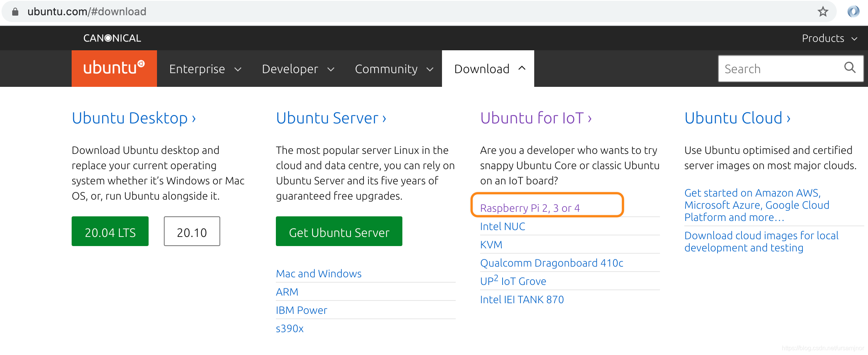Image resolution: width=868 pixels, height=355 pixels.
Task: Expand the Products dropdown
Action: point(830,38)
